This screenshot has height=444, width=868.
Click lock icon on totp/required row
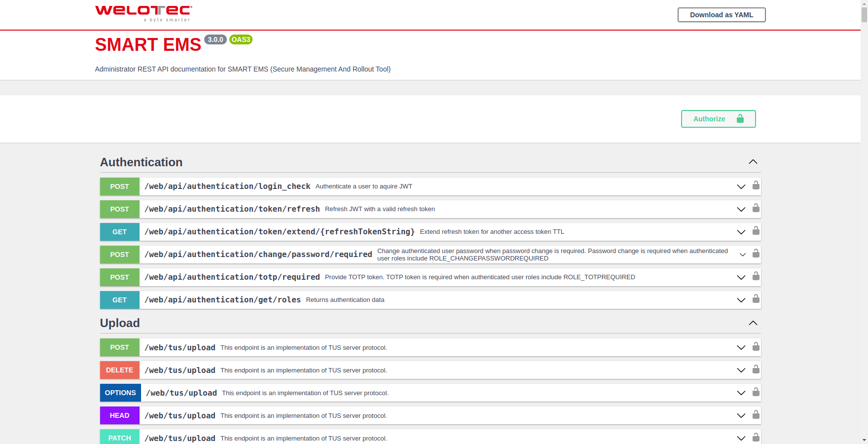pos(756,276)
